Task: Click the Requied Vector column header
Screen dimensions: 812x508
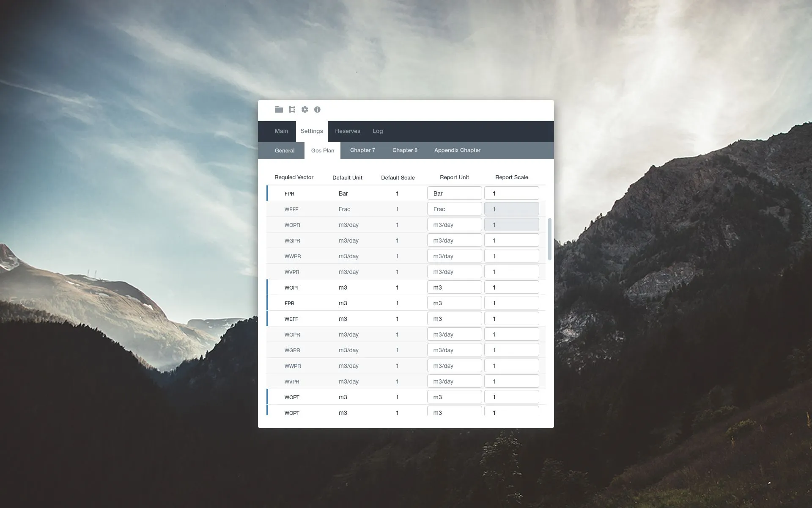Action: click(294, 177)
